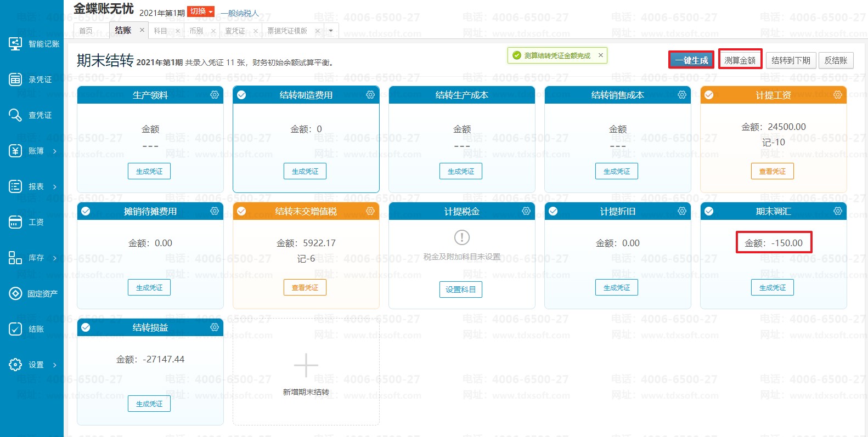Switch to the 查凭证 tab
The width and height of the screenshot is (868, 437).
[235, 31]
